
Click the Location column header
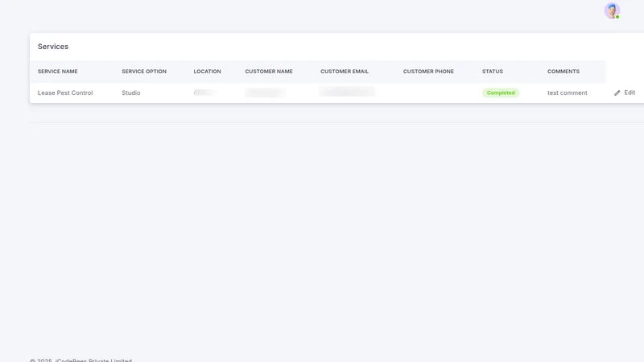208,72
